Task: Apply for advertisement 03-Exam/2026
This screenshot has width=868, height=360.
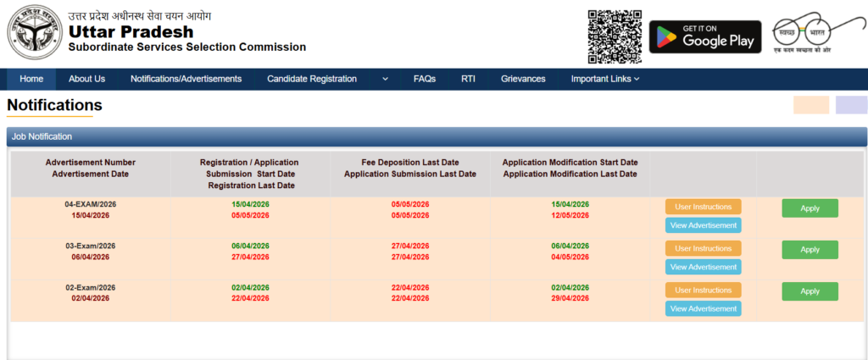Action: (x=810, y=250)
